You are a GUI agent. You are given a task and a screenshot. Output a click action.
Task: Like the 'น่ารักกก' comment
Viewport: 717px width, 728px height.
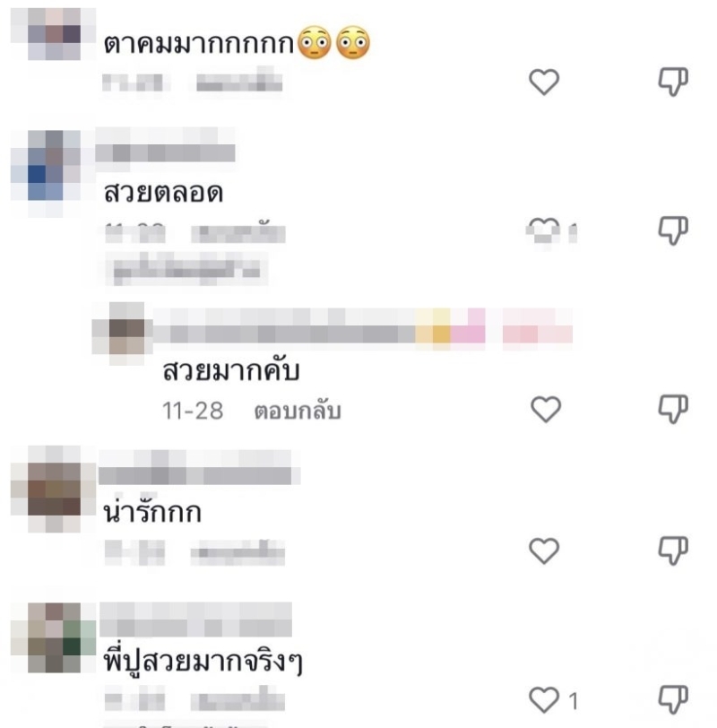click(x=544, y=550)
